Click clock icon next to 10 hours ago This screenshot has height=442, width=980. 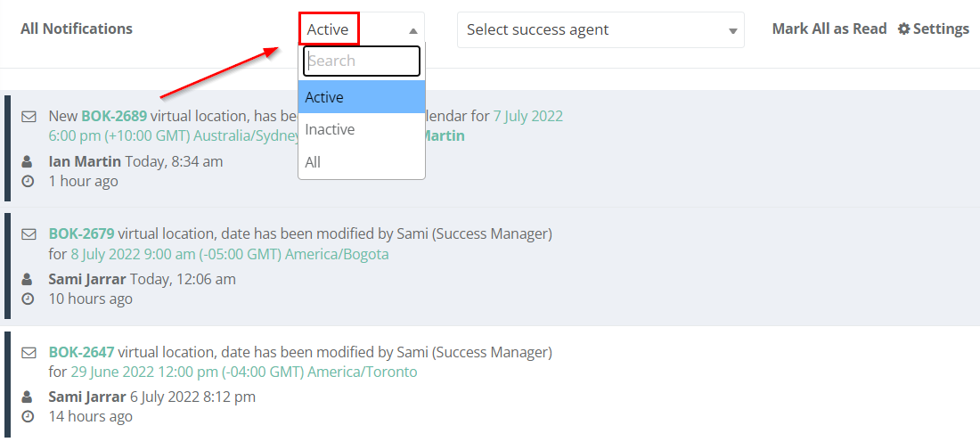[28, 299]
